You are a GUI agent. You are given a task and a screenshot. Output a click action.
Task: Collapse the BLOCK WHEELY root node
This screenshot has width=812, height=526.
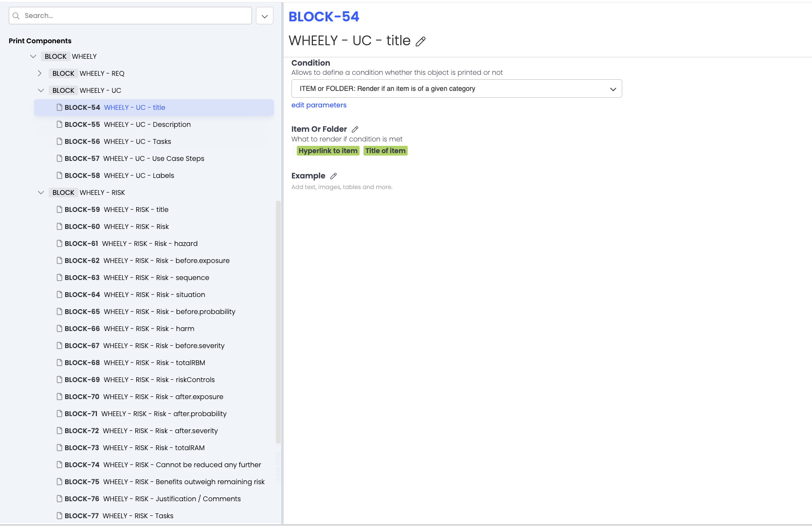point(33,56)
